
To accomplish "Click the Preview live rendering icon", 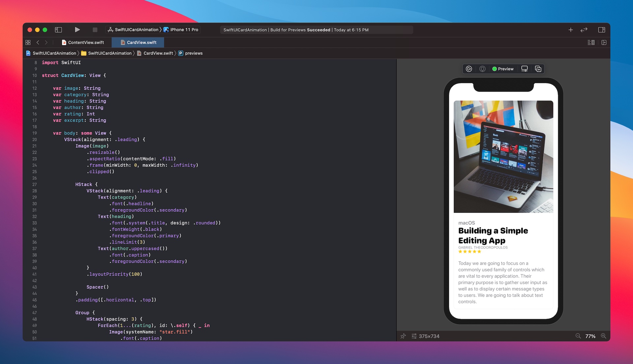I will pos(469,69).
